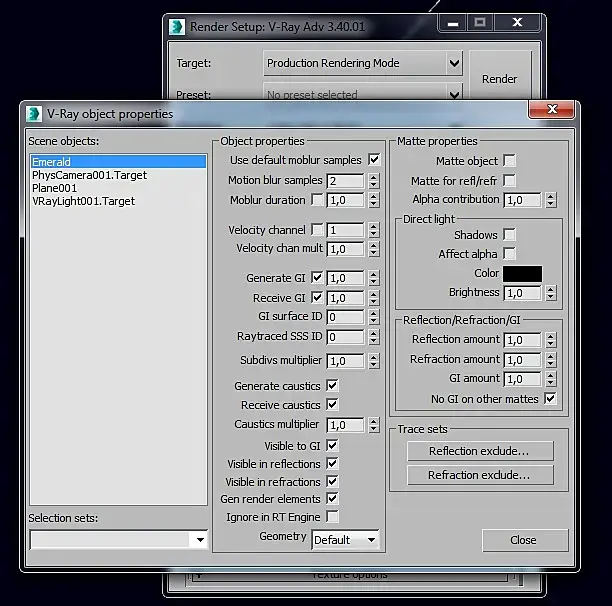Enable Matte for refl/refr checkbox

[x=509, y=180]
